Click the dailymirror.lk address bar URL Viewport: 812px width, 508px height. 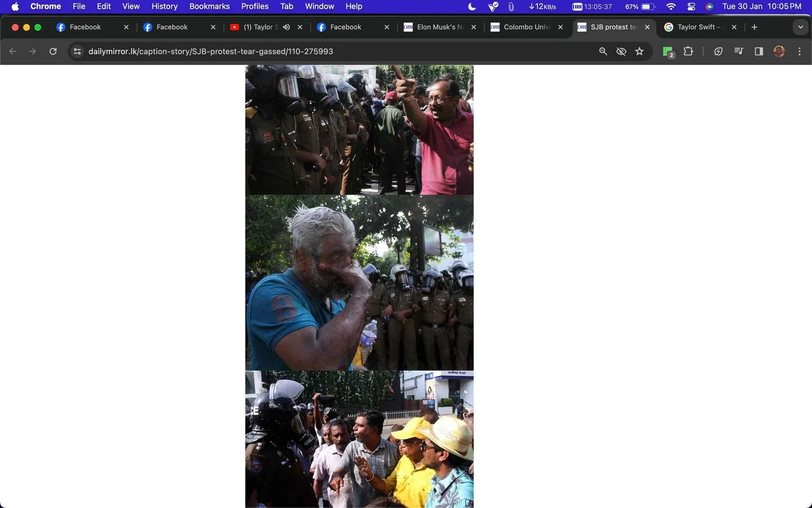click(x=210, y=51)
